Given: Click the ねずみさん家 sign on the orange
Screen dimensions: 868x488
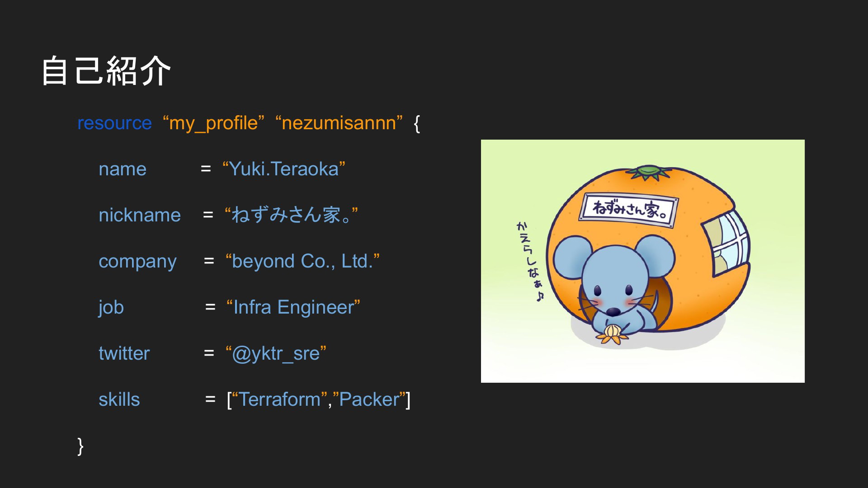Looking at the screenshot, I should (628, 210).
